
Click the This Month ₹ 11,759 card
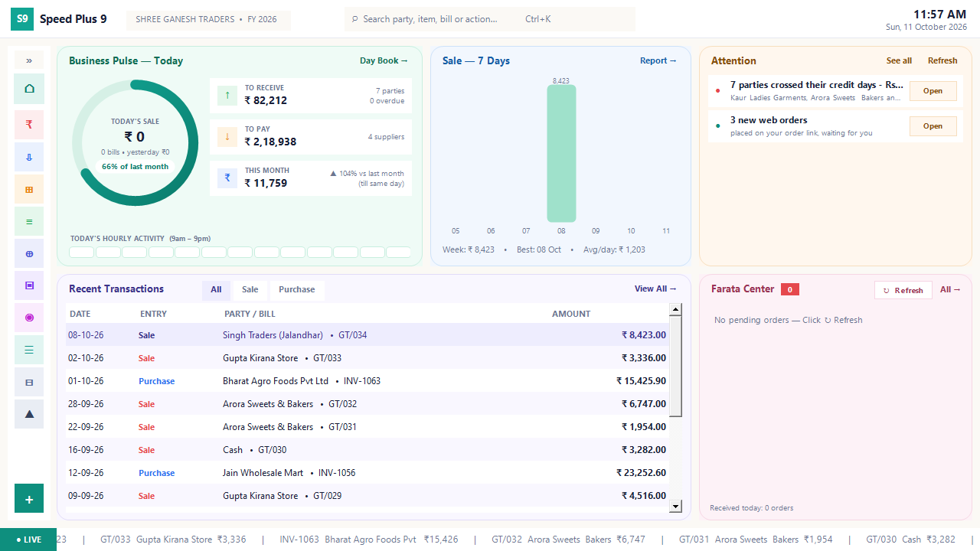(311, 178)
